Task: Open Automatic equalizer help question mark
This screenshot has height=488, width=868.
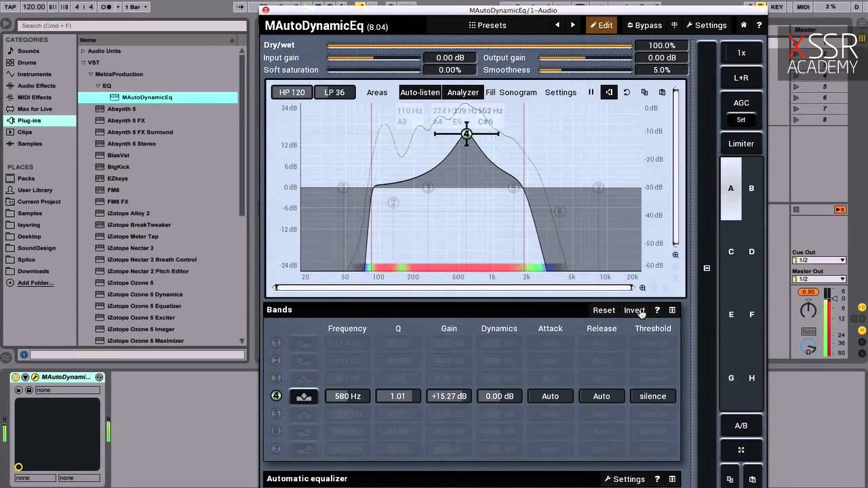Action: 657,479
